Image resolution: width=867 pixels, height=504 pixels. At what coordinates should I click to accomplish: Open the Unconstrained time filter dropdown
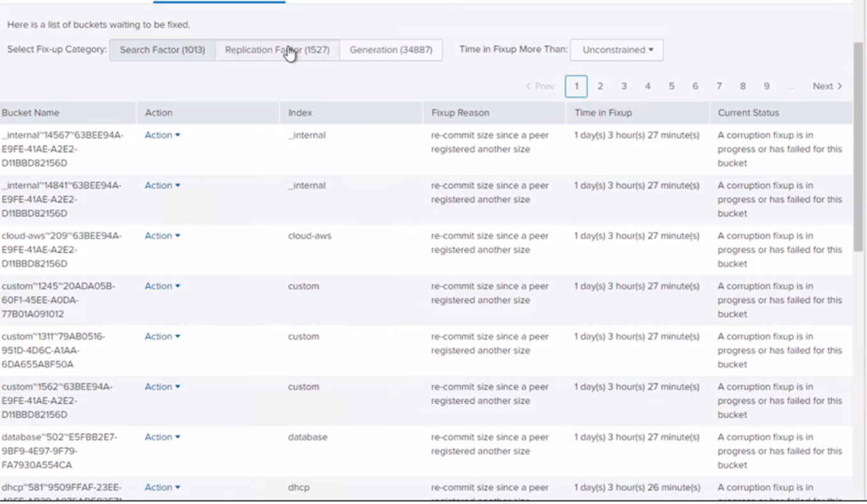click(x=615, y=50)
